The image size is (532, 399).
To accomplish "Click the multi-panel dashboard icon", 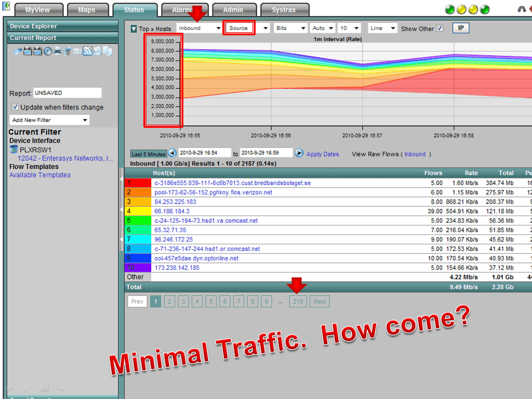I will (x=77, y=51).
